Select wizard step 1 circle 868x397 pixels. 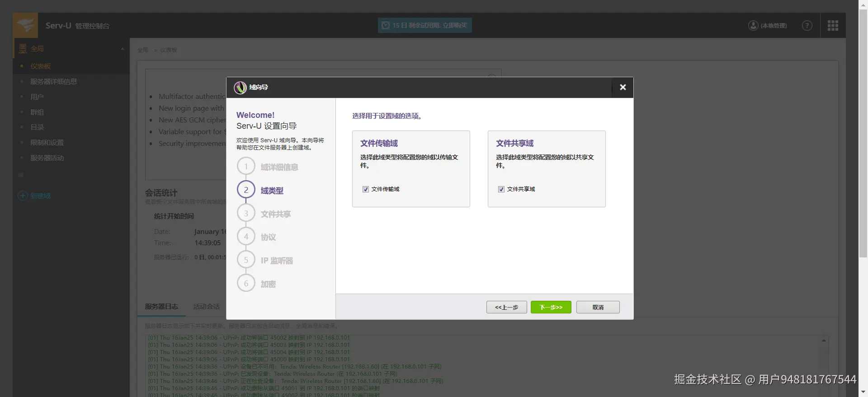pos(246,166)
